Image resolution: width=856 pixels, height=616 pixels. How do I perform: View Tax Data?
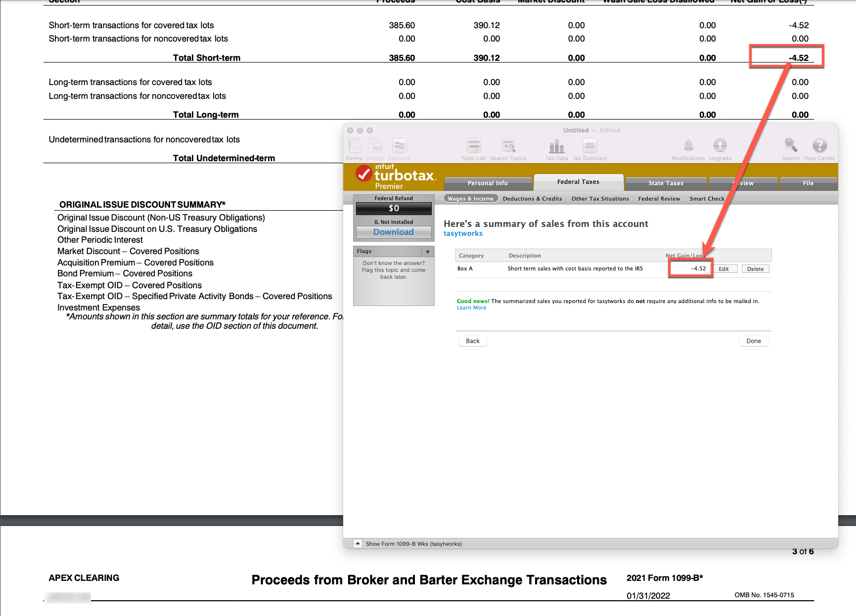(556, 148)
